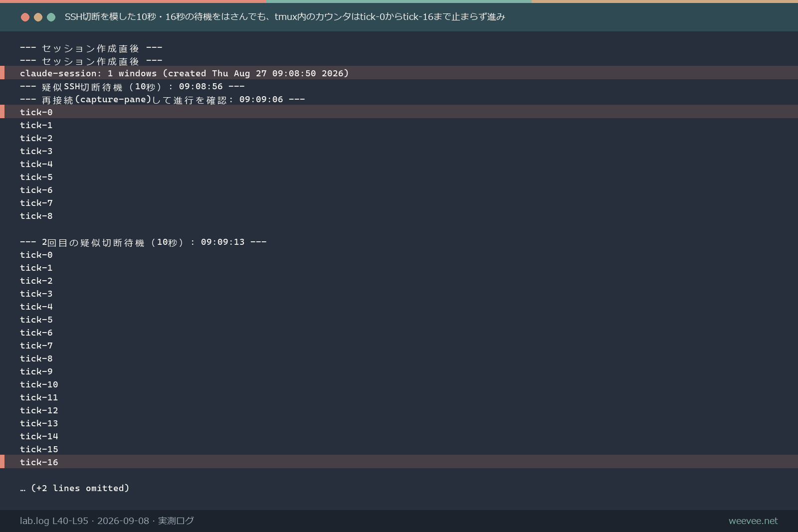Click the red close dot in title bar

tap(25, 17)
